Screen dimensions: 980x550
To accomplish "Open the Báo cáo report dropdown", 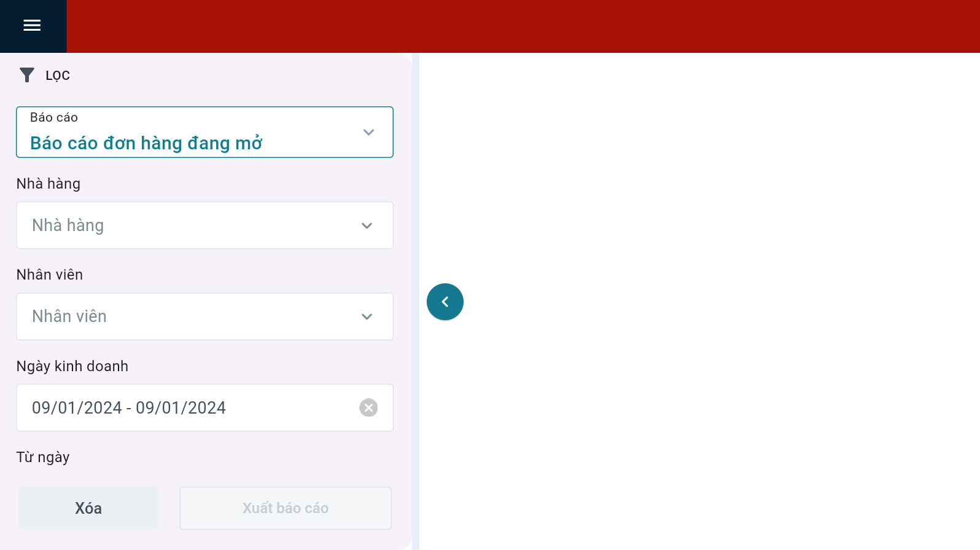I will pyautogui.click(x=204, y=132).
